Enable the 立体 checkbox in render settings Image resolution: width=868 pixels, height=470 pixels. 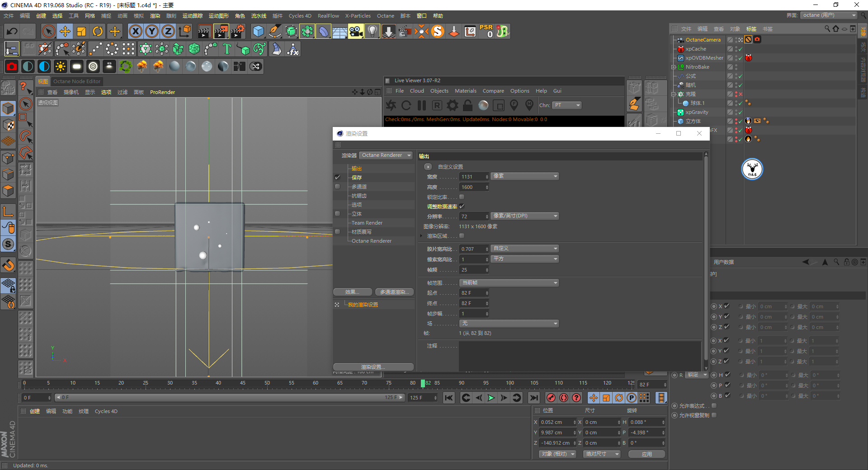coord(337,213)
